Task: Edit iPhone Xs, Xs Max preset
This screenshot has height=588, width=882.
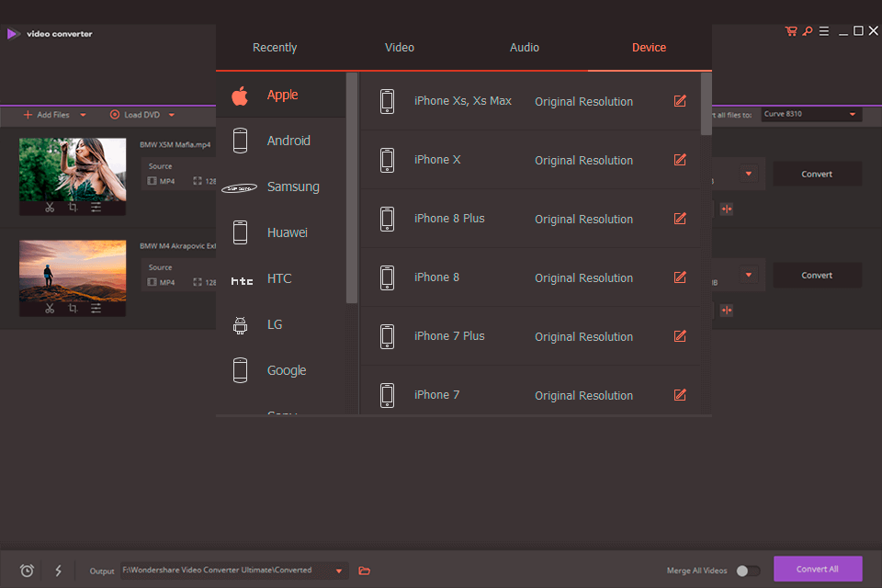Action: point(680,101)
